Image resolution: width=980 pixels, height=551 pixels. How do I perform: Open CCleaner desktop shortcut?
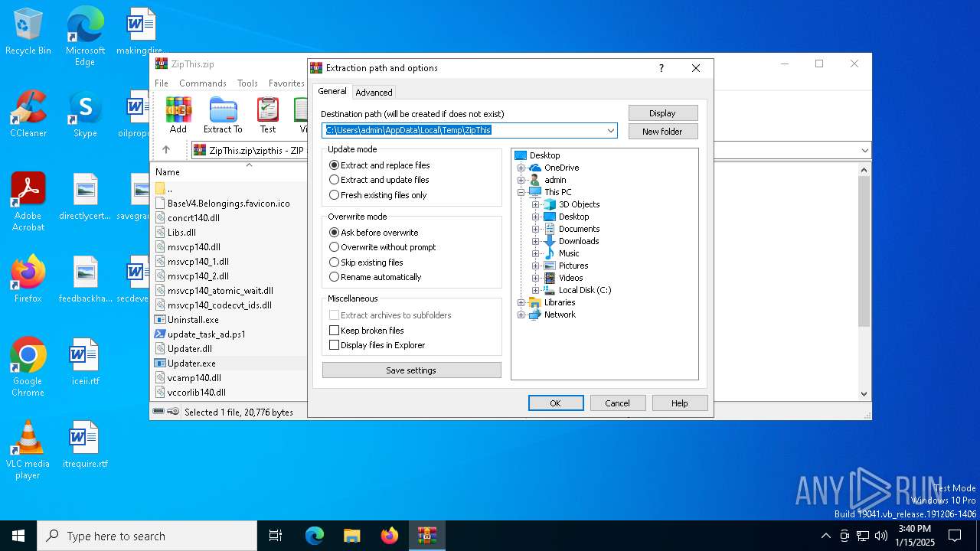(x=28, y=115)
